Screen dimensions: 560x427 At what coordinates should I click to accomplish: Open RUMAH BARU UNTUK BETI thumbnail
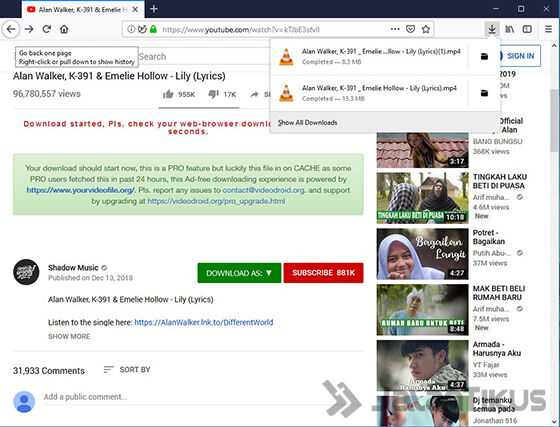click(422, 310)
